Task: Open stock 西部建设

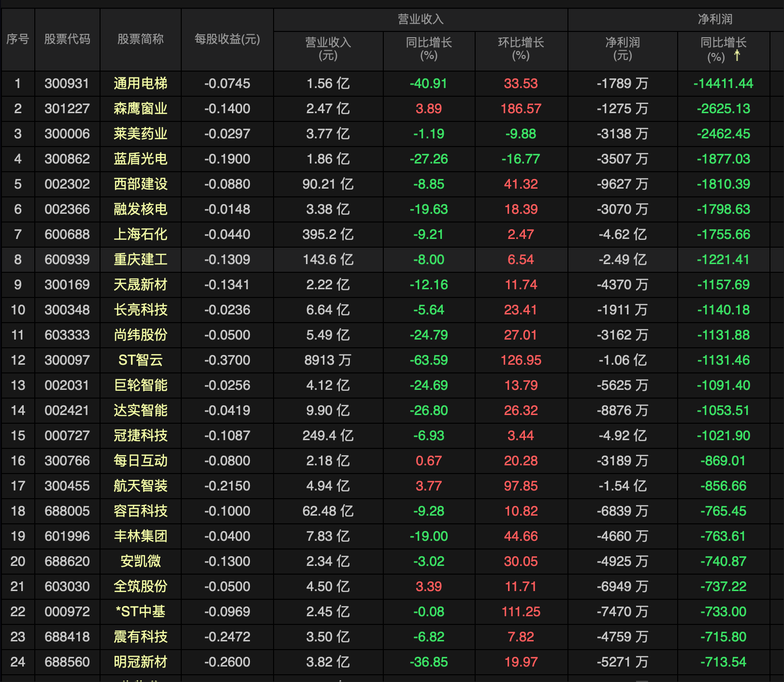Action: (141, 184)
